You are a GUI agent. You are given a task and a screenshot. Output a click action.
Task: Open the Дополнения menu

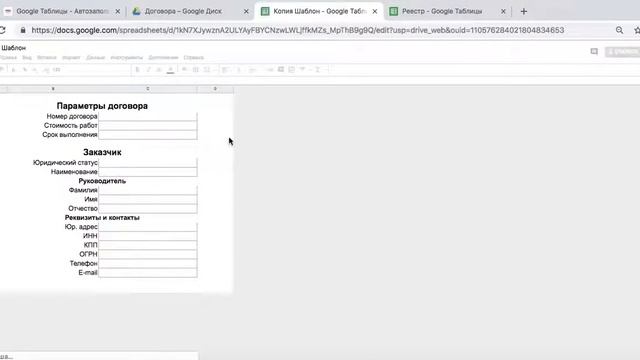[163, 58]
